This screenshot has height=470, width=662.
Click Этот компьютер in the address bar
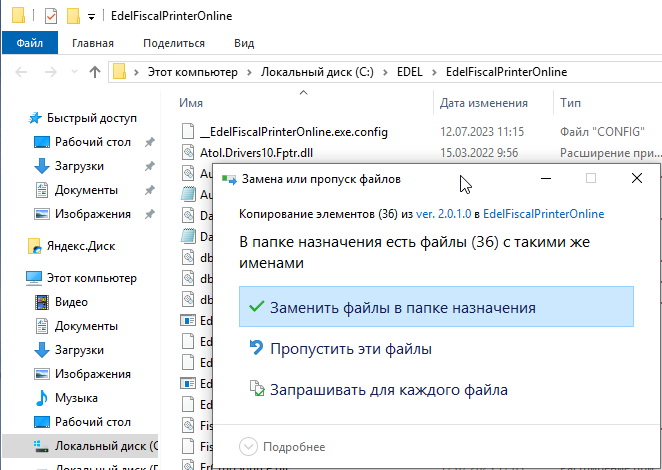click(x=193, y=72)
